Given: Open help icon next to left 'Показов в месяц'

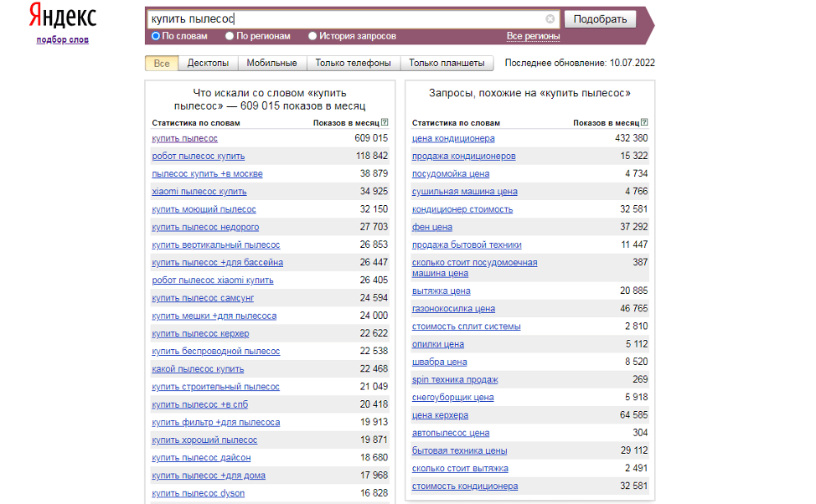Looking at the screenshot, I should (x=385, y=122).
